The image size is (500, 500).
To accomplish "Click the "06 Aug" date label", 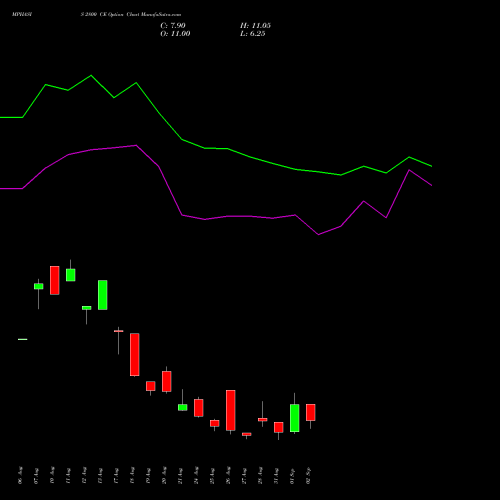I will click(20, 476).
